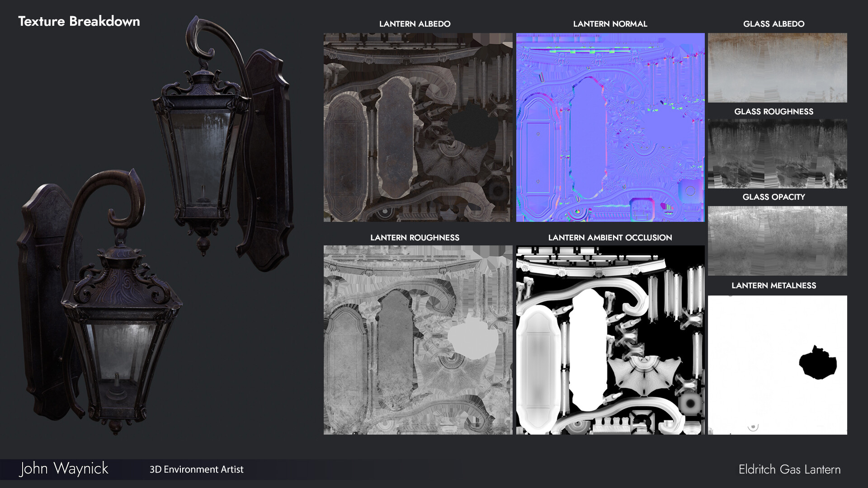Click the Texture Breakdown title
Screen dimensions: 868x488
[79, 21]
